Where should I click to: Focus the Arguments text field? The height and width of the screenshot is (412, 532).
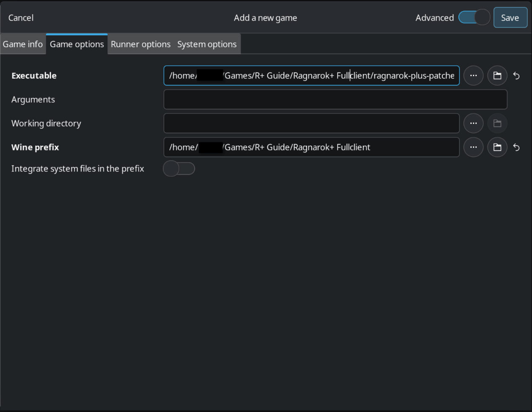(x=335, y=99)
